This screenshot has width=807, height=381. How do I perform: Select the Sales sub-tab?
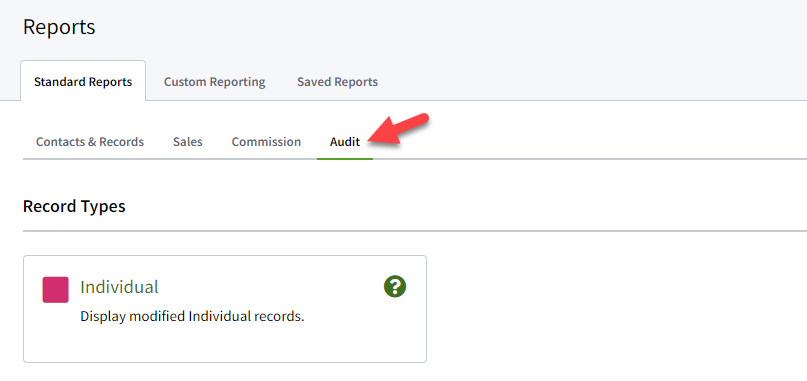coord(188,142)
